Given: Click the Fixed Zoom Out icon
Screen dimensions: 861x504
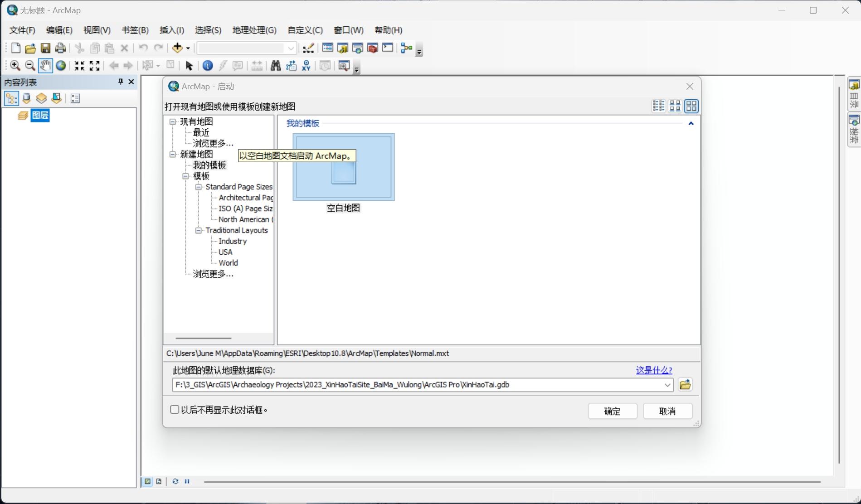Looking at the screenshot, I should tap(94, 66).
